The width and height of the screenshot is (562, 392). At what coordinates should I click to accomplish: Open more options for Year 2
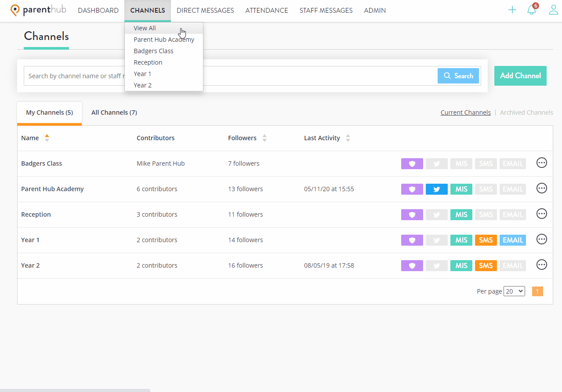point(542,265)
